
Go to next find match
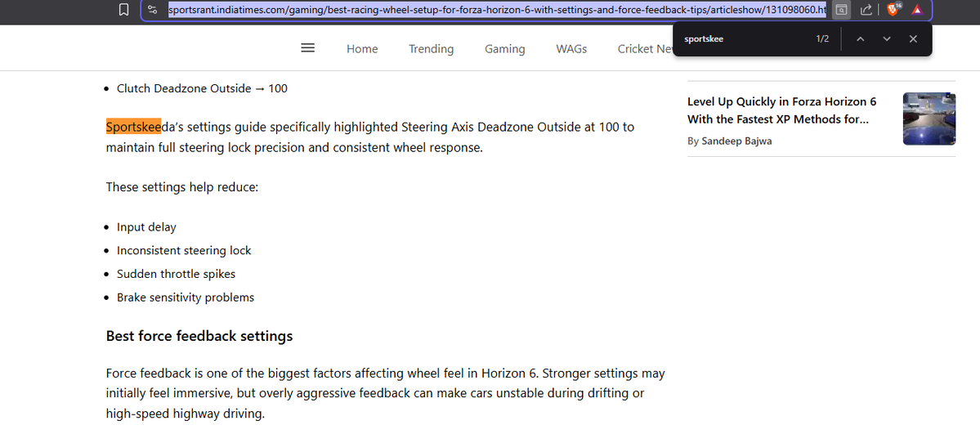[886, 38]
